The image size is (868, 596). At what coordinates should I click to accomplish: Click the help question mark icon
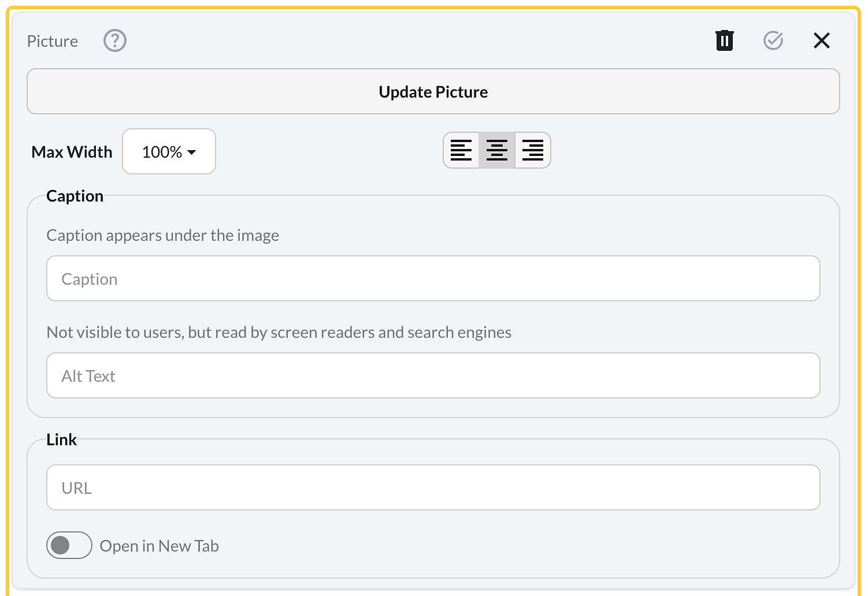pos(115,41)
